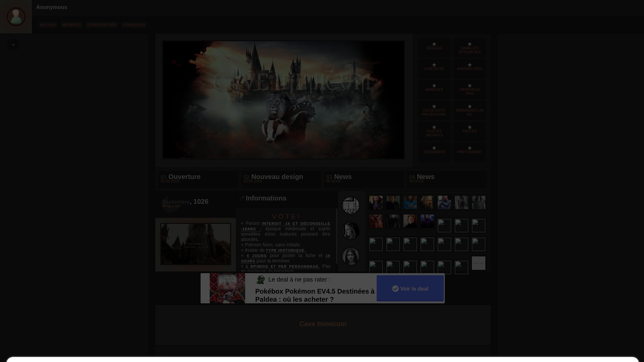Open the S'ENREGISTRER link
The image size is (644, 362).
[102, 25]
